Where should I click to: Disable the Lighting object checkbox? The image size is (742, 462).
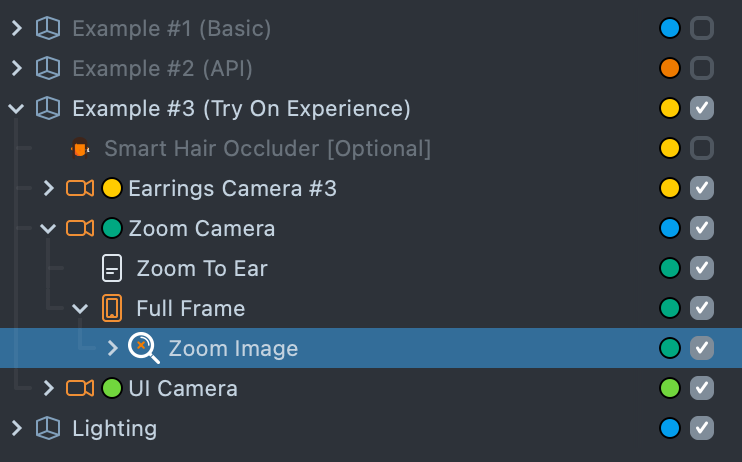[x=702, y=428]
